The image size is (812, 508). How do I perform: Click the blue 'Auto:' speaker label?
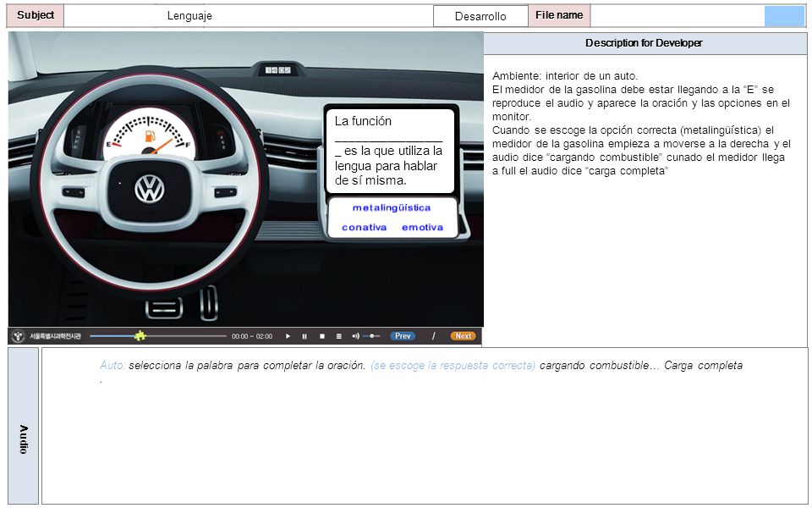coord(112,366)
